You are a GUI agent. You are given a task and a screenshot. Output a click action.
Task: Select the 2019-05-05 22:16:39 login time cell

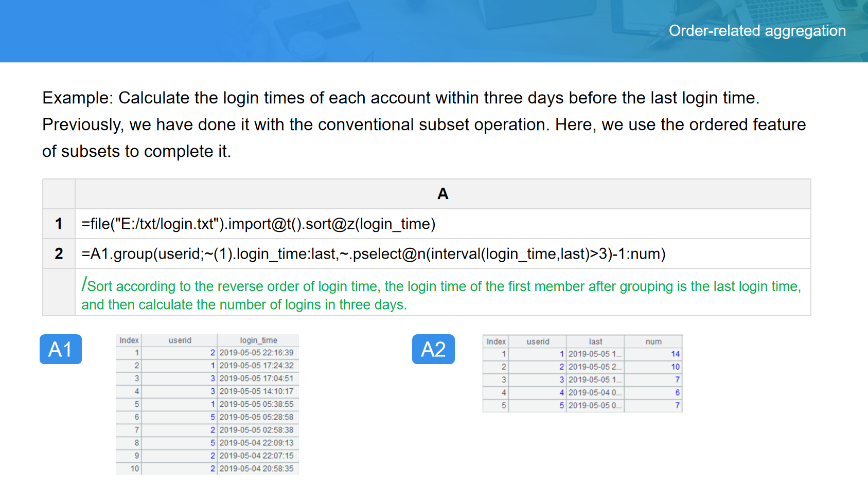click(257, 353)
